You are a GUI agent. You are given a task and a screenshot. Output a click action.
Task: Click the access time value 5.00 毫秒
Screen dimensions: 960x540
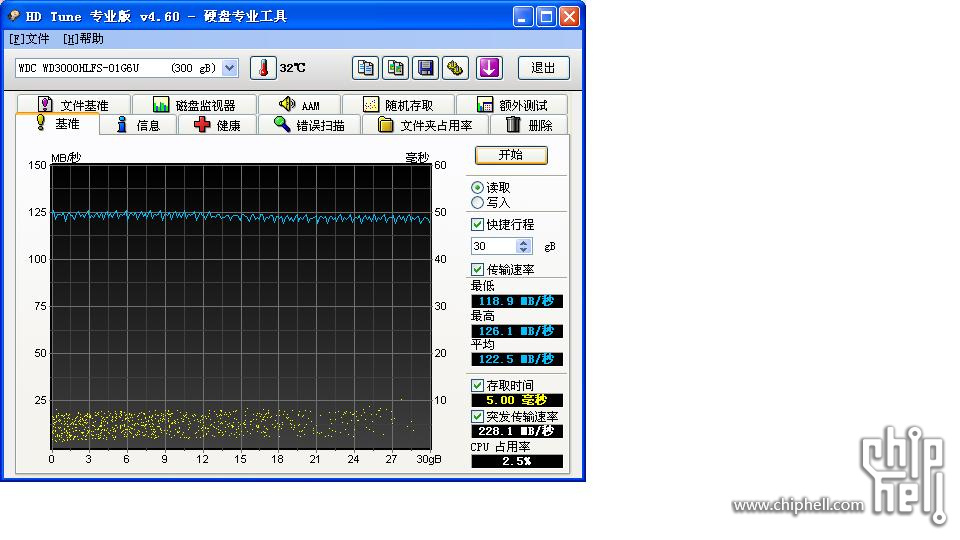click(x=517, y=400)
